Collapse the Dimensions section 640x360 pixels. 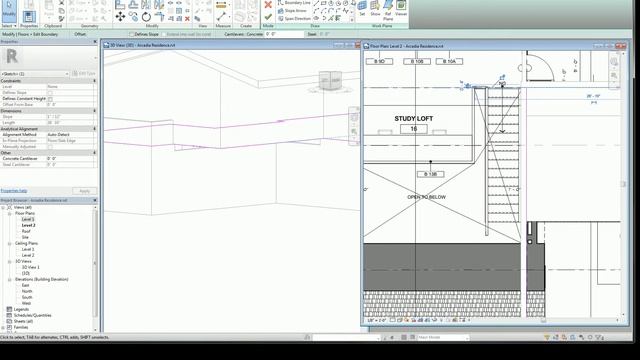(95, 111)
